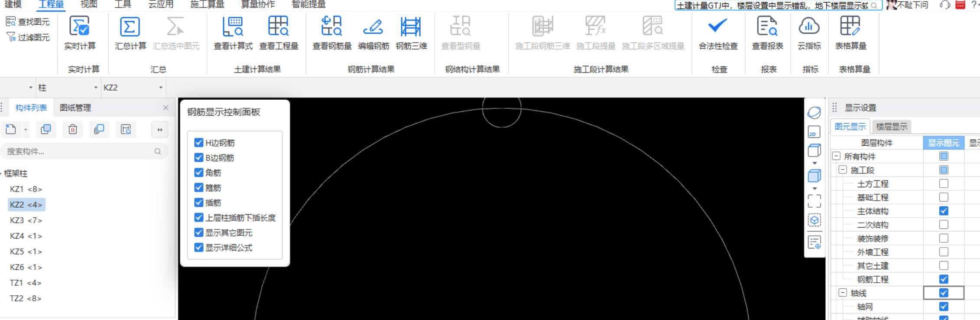Select 编辑钢筋 edit rebar tool

coord(373,33)
